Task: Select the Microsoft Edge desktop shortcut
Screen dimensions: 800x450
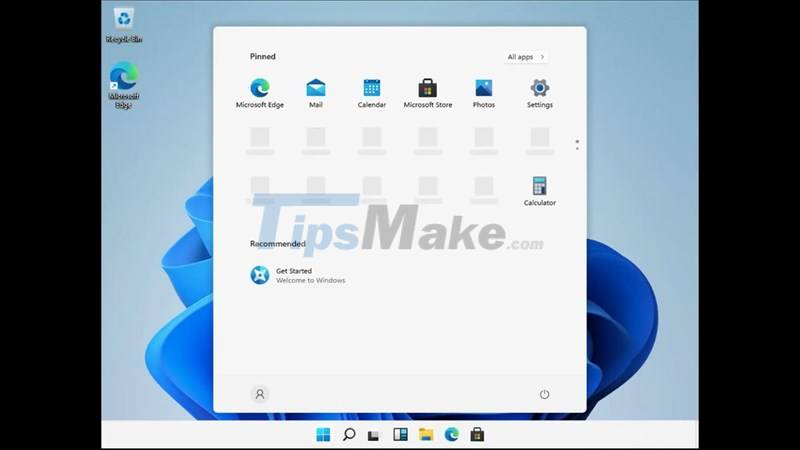Action: (x=124, y=85)
